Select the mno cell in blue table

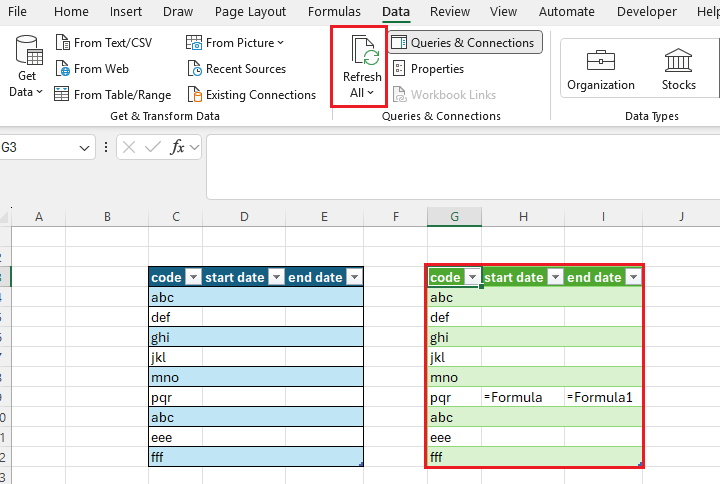(176, 377)
